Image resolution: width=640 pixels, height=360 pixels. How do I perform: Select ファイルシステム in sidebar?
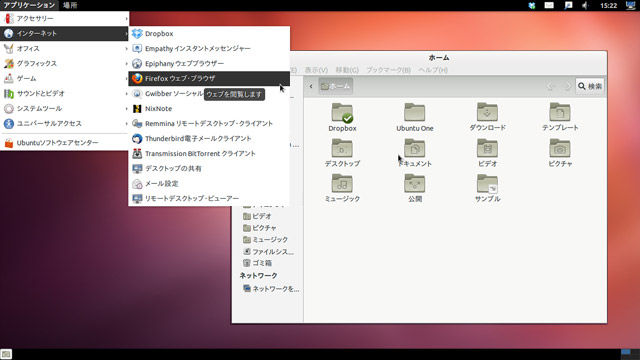(269, 251)
